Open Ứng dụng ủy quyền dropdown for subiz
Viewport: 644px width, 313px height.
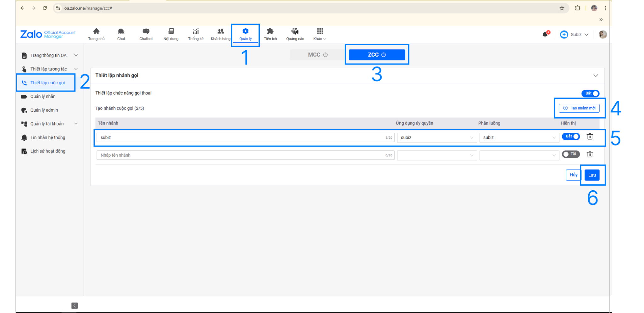coord(437,137)
